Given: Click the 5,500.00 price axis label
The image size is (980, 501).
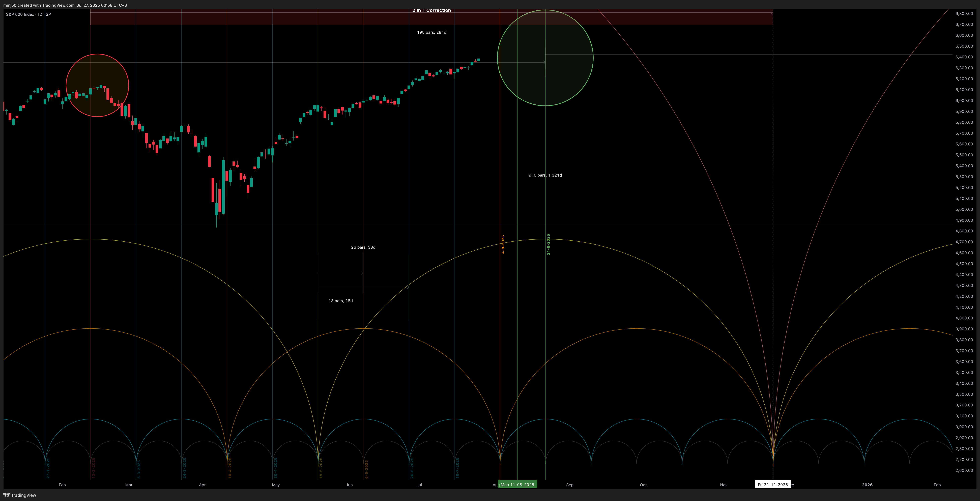Looking at the screenshot, I should coord(964,155).
